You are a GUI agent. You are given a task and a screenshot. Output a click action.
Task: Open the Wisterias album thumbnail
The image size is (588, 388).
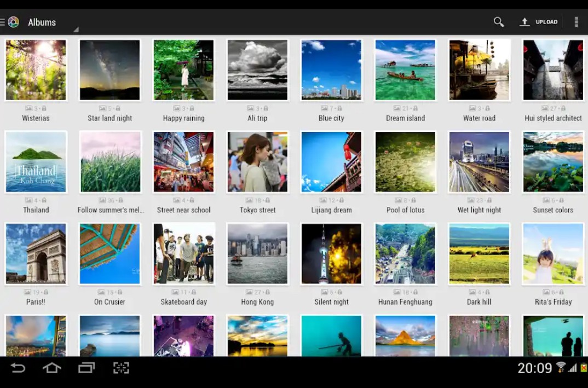click(36, 70)
